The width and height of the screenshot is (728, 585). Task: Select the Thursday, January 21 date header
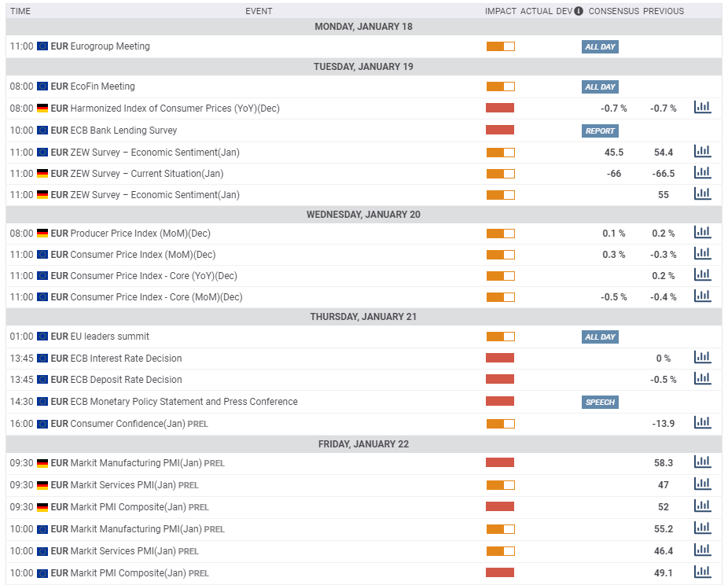click(x=363, y=317)
